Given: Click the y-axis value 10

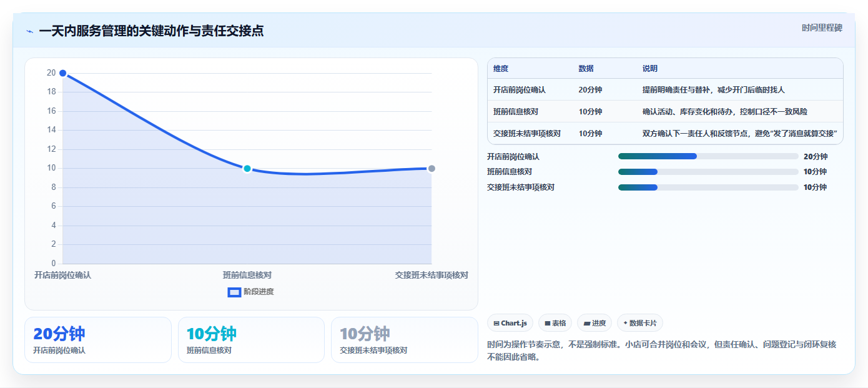Looking at the screenshot, I should coord(51,168).
